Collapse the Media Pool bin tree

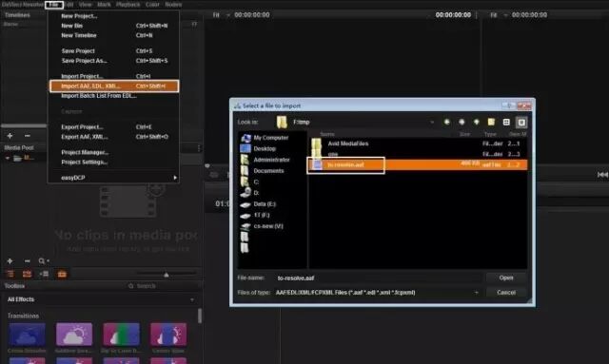(7, 158)
